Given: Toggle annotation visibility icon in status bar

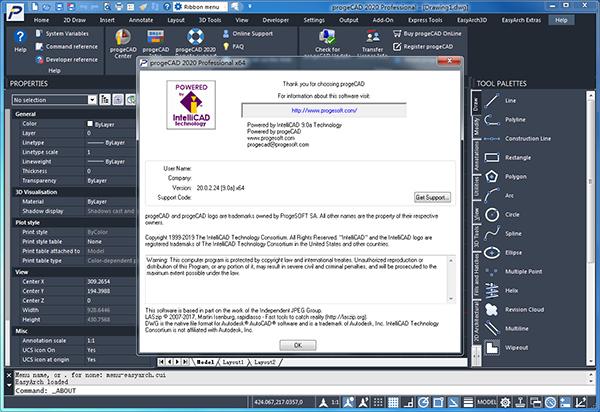Looking at the screenshot, I should (348, 402).
